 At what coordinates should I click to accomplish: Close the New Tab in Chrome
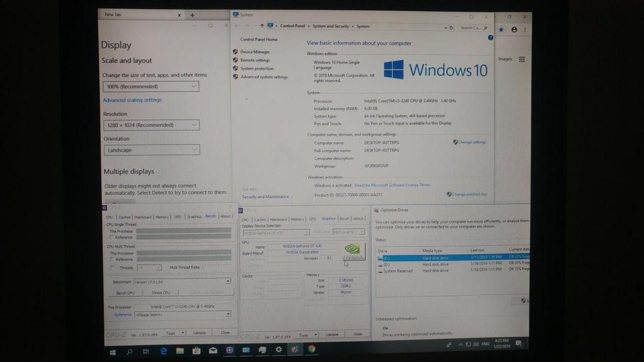(x=179, y=15)
